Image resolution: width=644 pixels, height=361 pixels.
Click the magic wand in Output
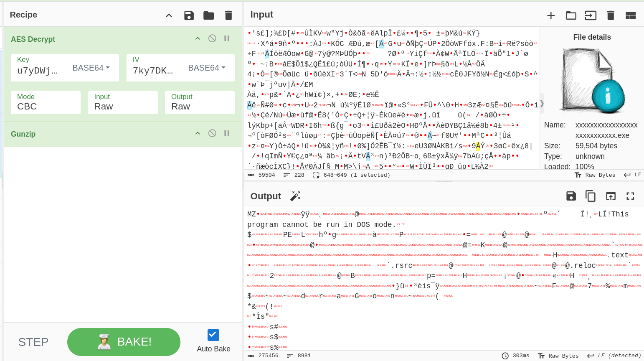pos(295,196)
